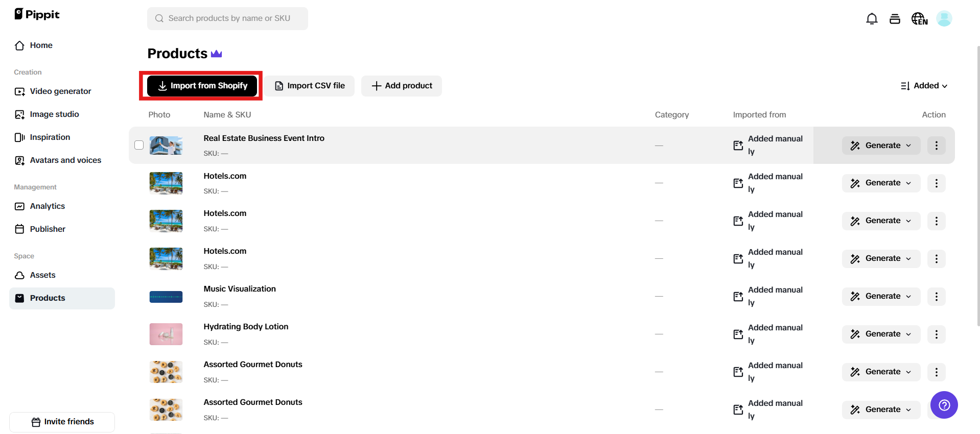Screen dimensions: 980x434
Task: Open the notifications bell
Action: (x=872, y=19)
